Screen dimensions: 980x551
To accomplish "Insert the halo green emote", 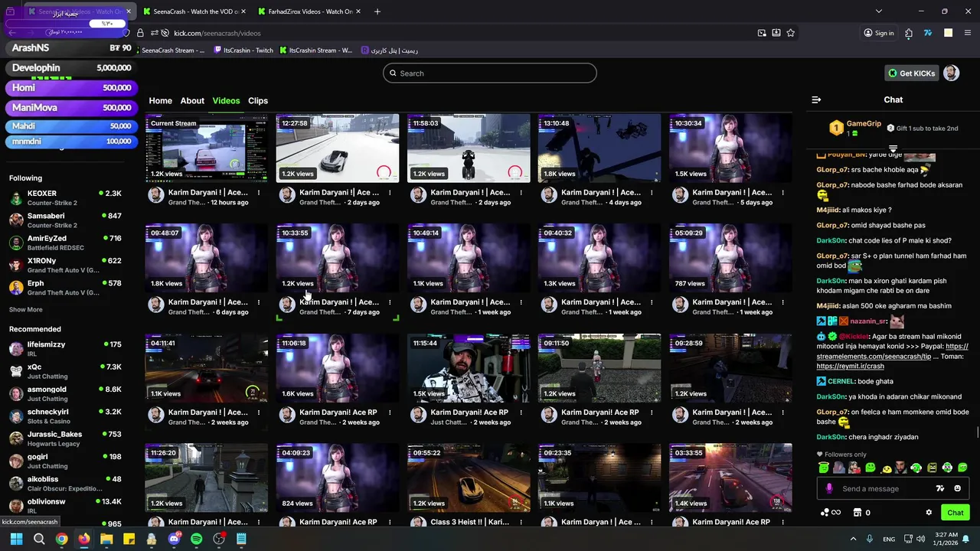I will [x=823, y=468].
